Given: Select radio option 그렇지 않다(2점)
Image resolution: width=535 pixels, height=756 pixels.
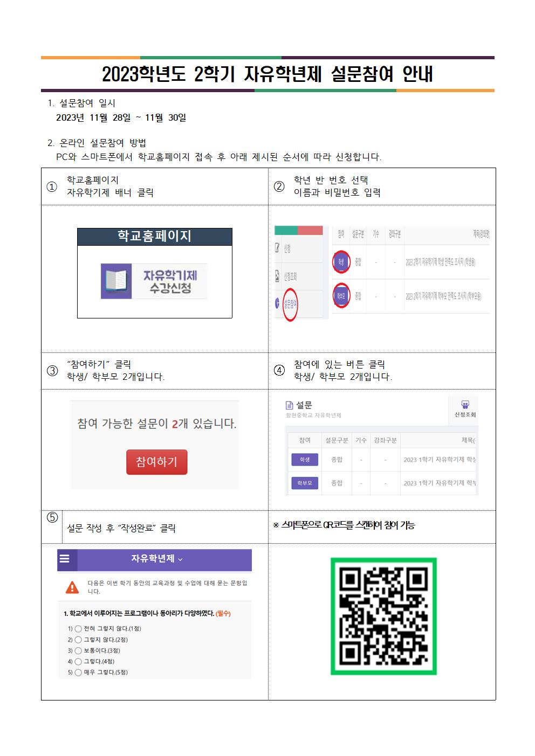Looking at the screenshot, I should pyautogui.click(x=78, y=640).
